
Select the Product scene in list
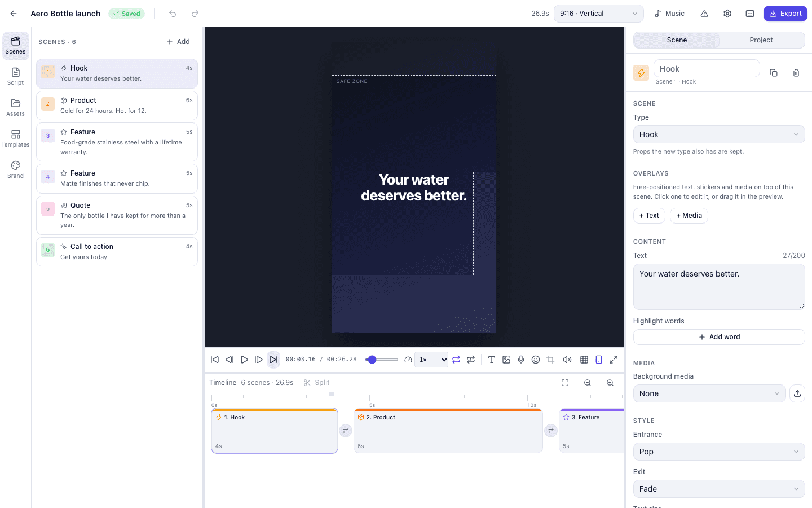[x=117, y=106]
